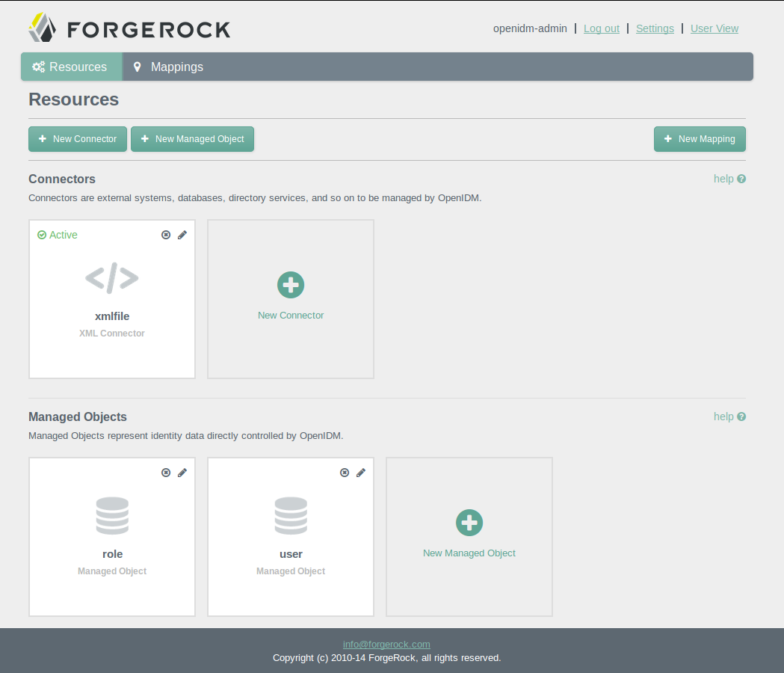This screenshot has width=784, height=673.
Task: Click the New Managed Object button
Action: (x=193, y=138)
